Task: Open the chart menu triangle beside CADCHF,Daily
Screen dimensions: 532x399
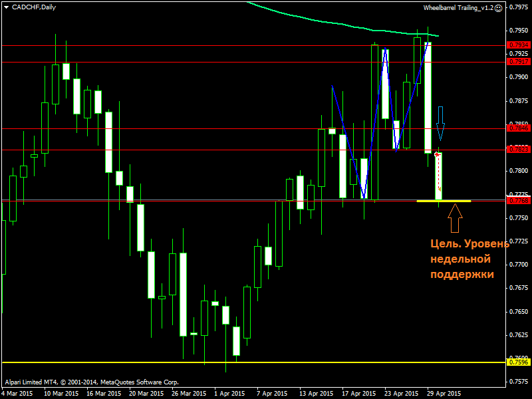Action: (x=7, y=7)
